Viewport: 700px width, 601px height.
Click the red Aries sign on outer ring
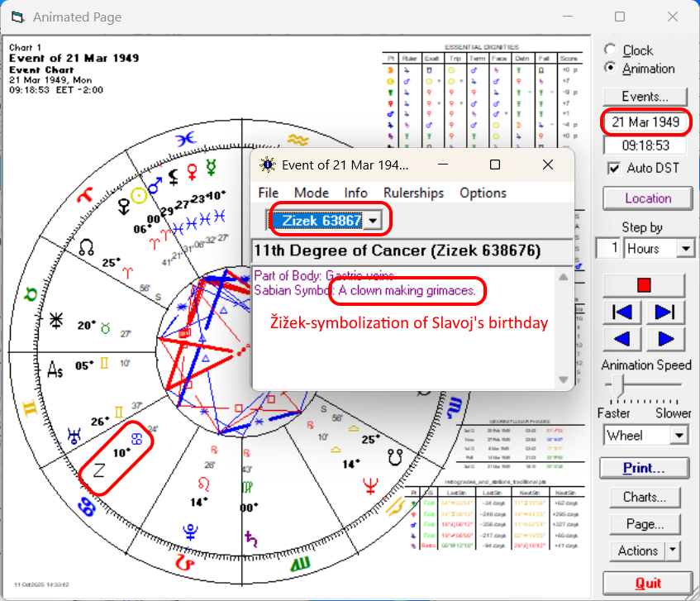tap(84, 194)
